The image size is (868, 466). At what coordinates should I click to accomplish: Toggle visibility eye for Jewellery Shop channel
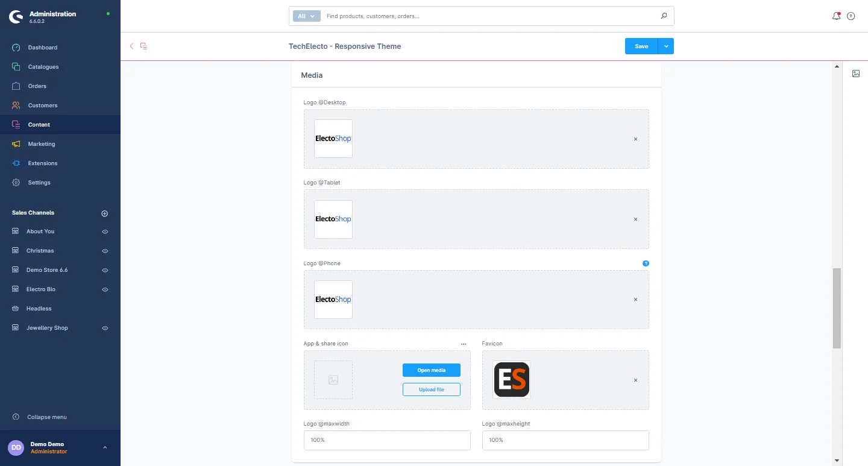coord(105,328)
